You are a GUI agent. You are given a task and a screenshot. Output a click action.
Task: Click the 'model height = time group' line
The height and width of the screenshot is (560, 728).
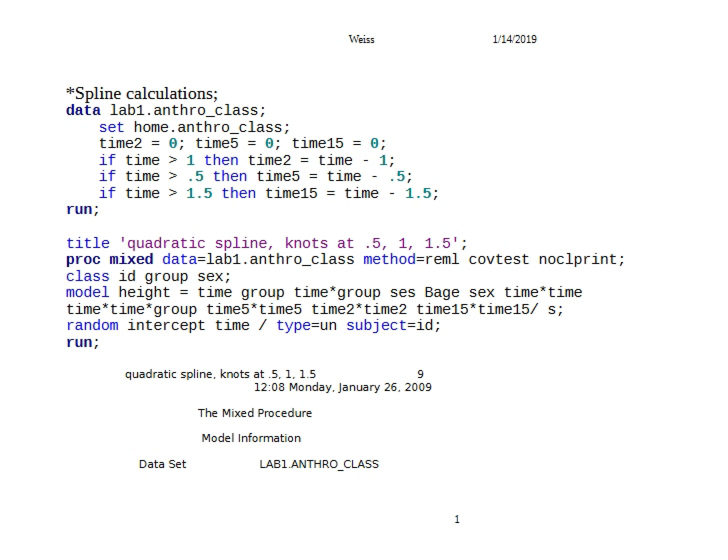324,292
